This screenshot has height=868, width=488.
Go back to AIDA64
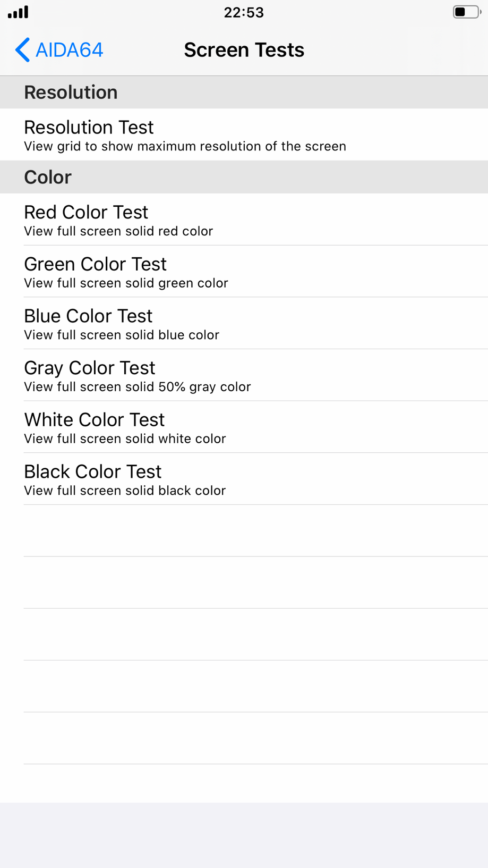tap(59, 50)
